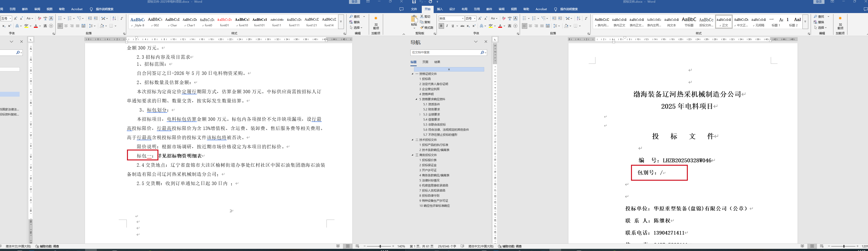Clear formatting in the 招标文件 window
This screenshot has height=251, width=868.
pos(39,19)
